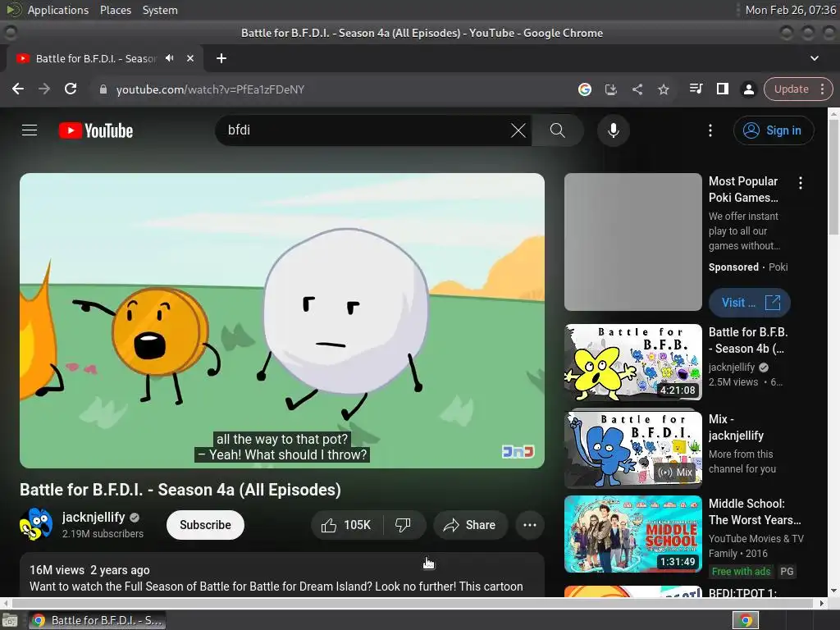Open the System menu
840x630 pixels.
tap(160, 10)
